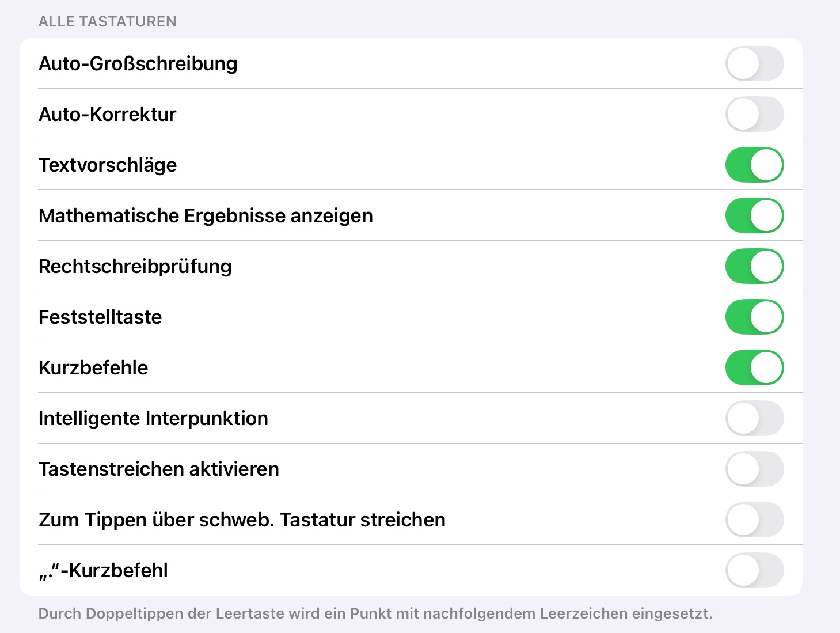Turn on Tastenstreichen aktivieren

point(754,469)
